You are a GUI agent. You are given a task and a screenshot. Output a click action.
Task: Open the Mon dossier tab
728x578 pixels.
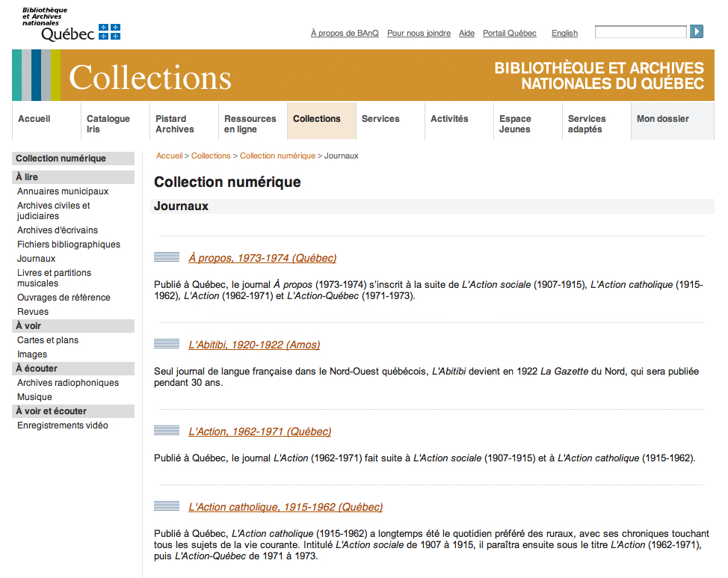(672, 121)
